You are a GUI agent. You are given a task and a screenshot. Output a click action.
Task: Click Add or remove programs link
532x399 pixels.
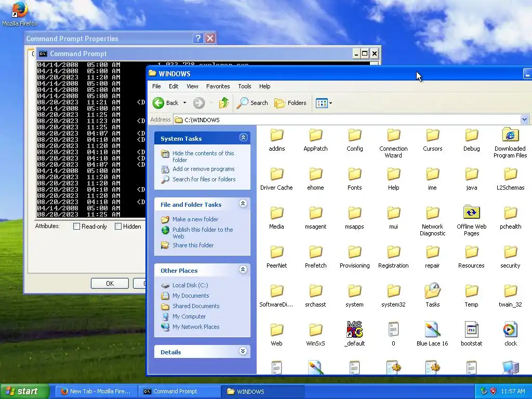click(x=203, y=169)
